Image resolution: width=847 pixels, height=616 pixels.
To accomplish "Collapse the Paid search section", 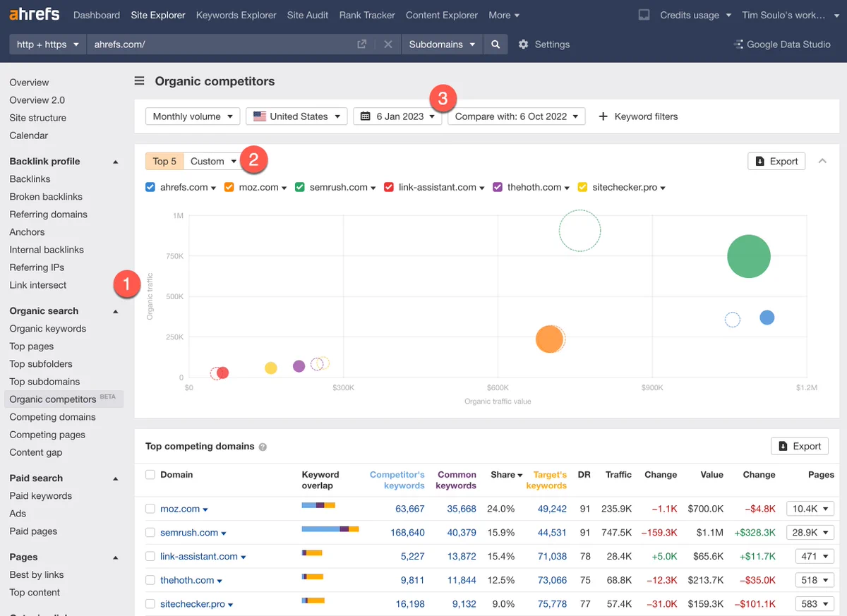I will tap(115, 478).
